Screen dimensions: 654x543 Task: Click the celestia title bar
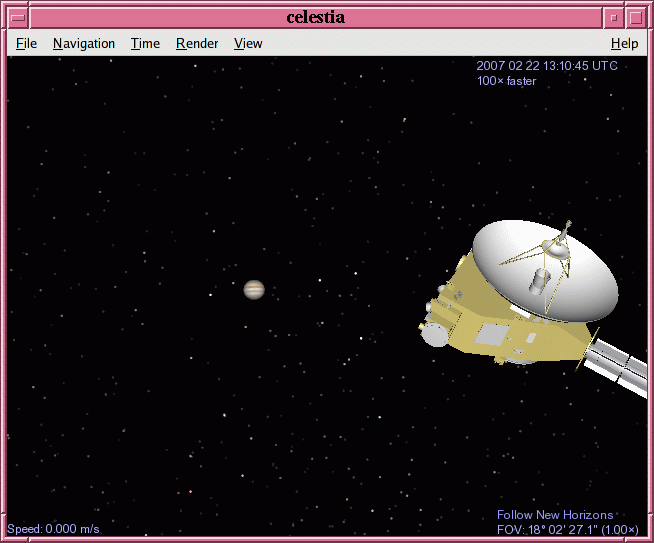pos(316,17)
